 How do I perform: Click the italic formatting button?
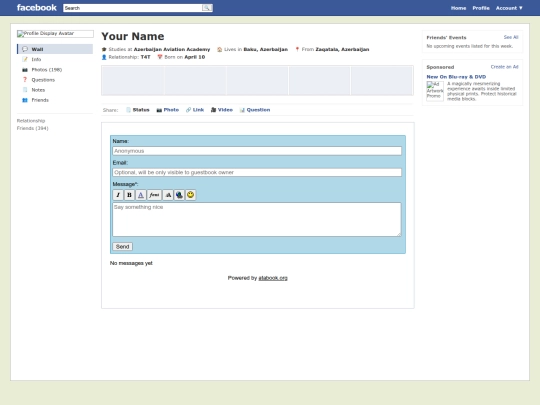(118, 195)
